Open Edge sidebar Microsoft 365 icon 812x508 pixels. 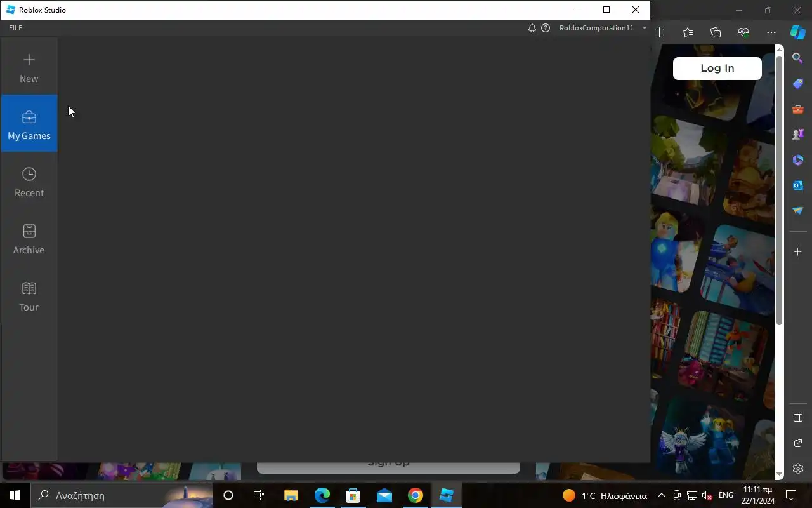[x=798, y=160]
